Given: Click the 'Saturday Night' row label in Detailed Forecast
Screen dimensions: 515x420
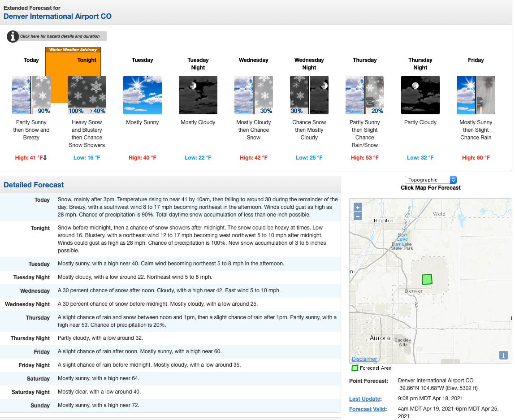Looking at the screenshot, I should [30, 392].
